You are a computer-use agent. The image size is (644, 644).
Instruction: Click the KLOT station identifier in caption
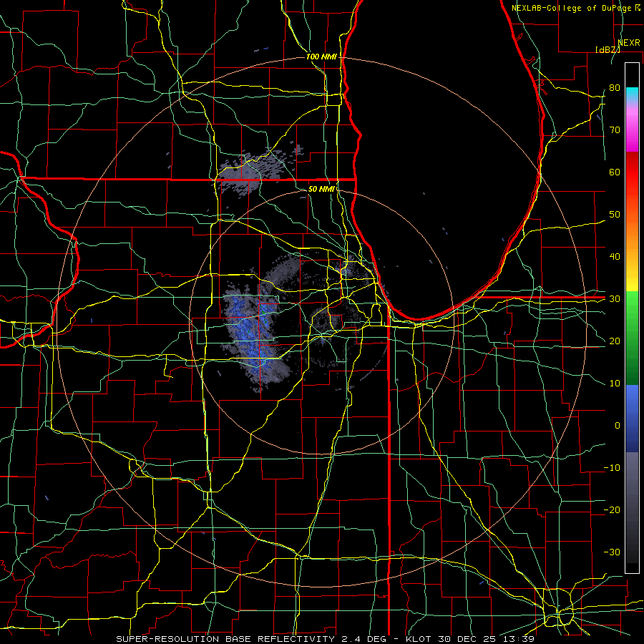(x=419, y=639)
